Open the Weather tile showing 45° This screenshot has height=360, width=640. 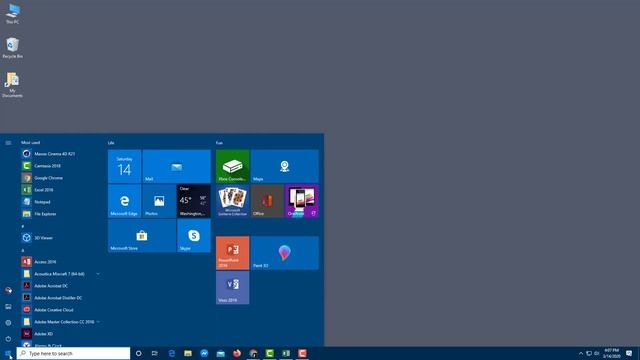(x=194, y=201)
